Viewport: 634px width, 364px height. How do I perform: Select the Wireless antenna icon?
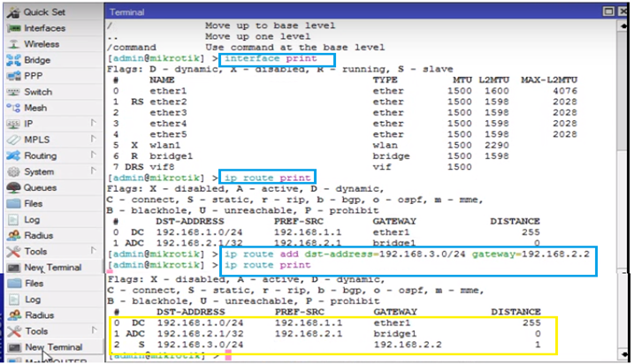coord(13,44)
